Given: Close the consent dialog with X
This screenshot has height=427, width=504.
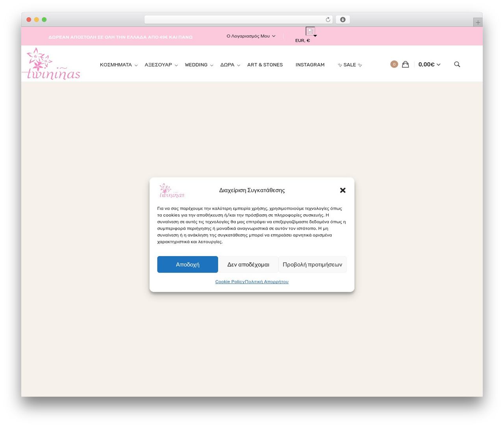Looking at the screenshot, I should pos(343,190).
